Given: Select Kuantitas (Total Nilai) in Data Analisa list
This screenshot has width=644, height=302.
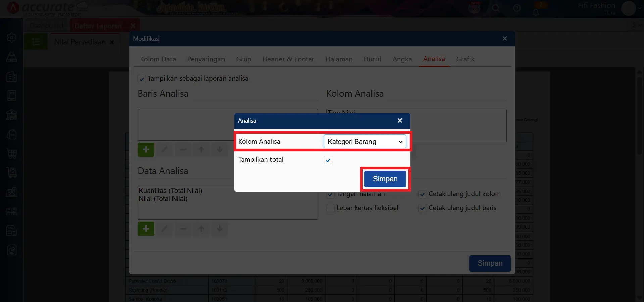Looking at the screenshot, I should [x=170, y=191].
